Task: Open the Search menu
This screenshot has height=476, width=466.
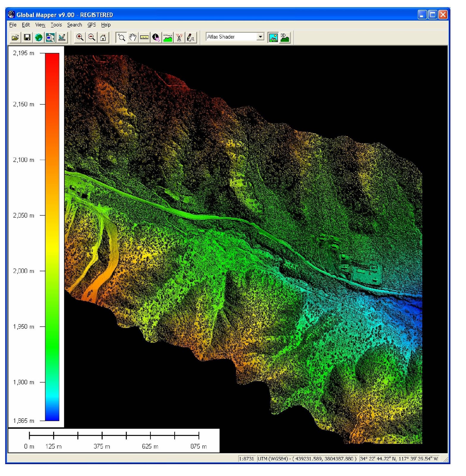Action: click(74, 25)
